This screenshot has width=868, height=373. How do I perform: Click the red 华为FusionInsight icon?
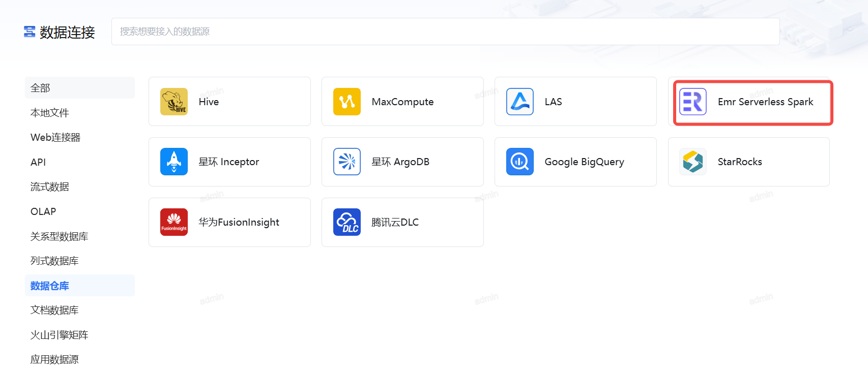174,222
